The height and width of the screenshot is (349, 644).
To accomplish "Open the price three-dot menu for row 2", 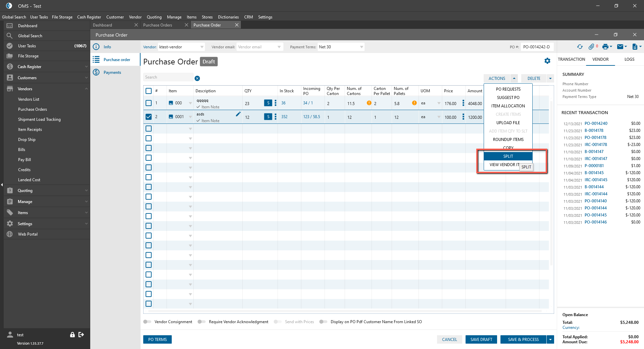I will point(463,117).
